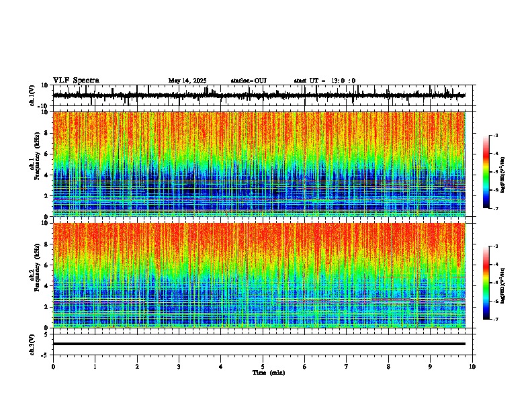Image resolution: width=532 pixels, height=411 pixels.
Task: Click the 3 tick on the Time axis
Action: 179,367
